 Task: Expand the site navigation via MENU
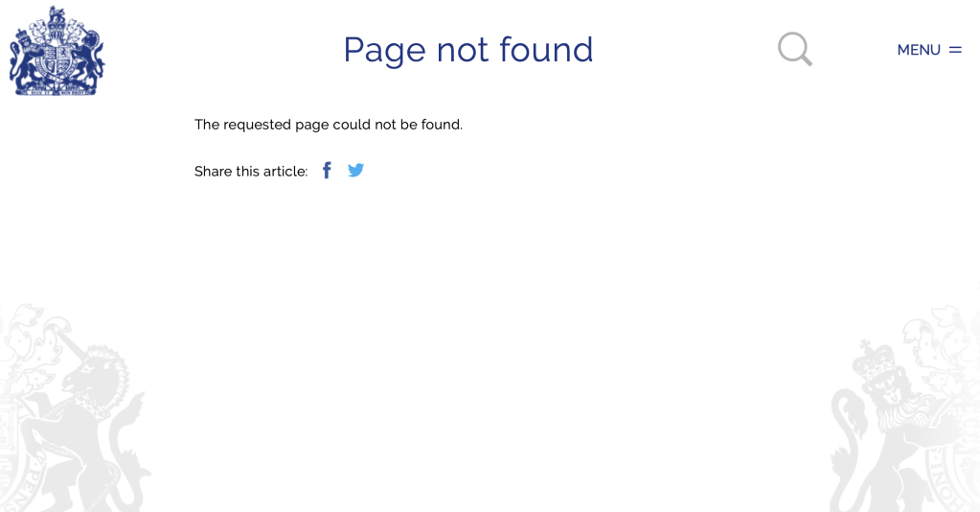tap(929, 50)
